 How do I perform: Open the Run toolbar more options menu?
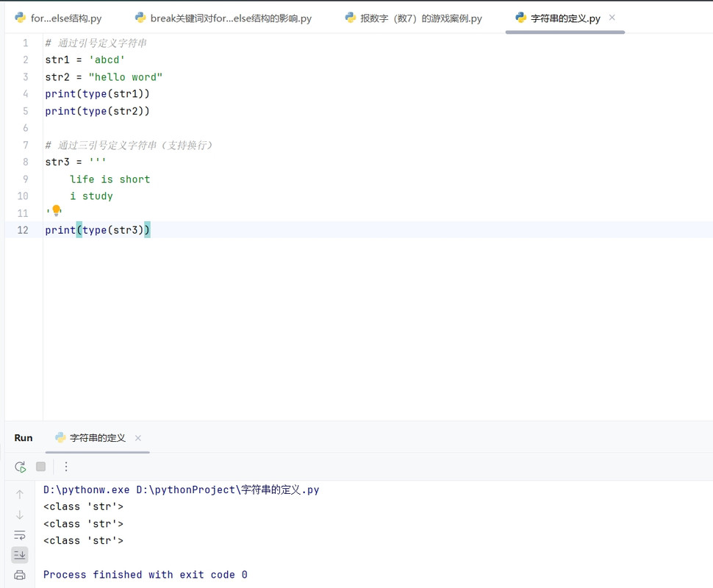(66, 467)
